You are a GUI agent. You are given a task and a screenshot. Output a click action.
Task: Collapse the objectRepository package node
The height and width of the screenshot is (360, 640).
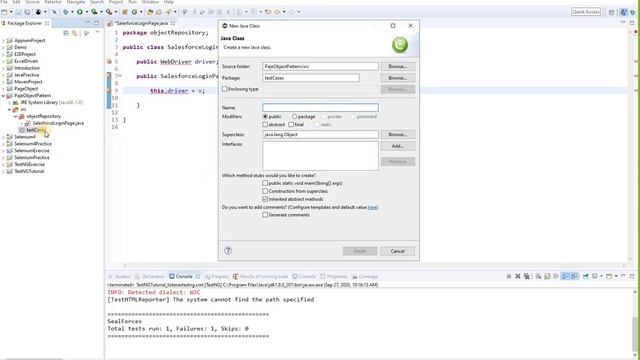tap(16, 116)
